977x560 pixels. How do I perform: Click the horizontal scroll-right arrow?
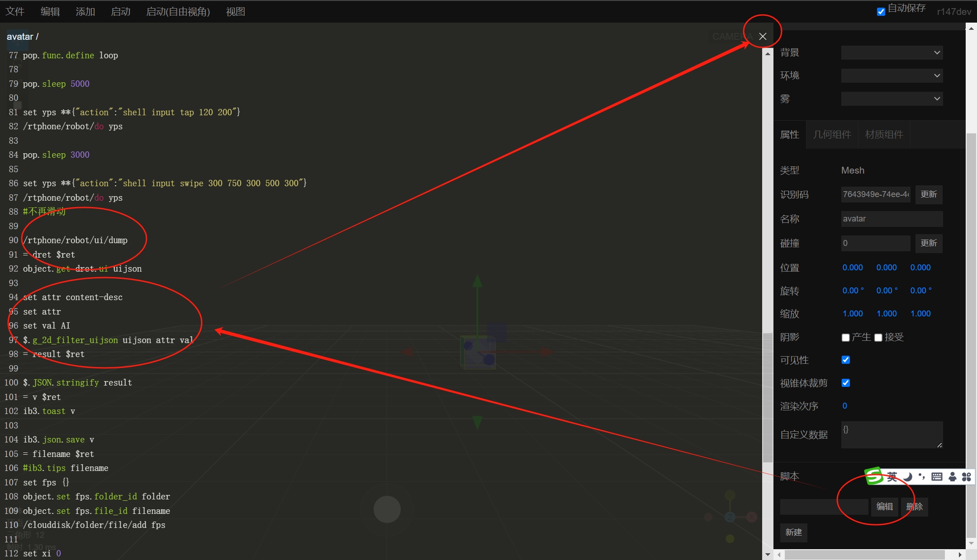[x=960, y=554]
